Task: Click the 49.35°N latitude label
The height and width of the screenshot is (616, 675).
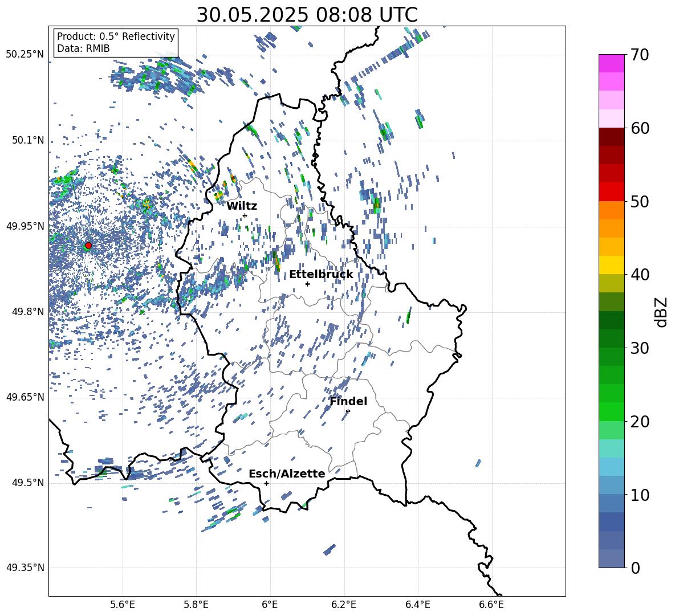Action: click(25, 568)
